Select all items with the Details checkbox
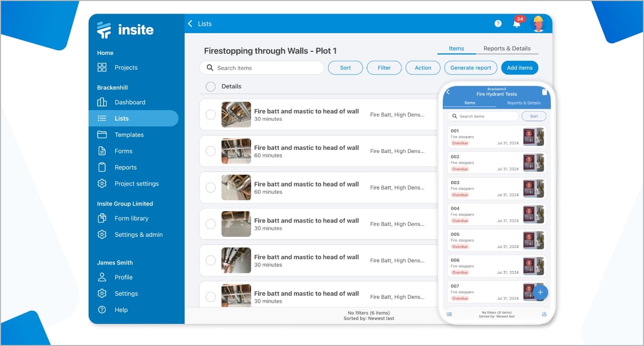The height and width of the screenshot is (346, 644). (211, 86)
